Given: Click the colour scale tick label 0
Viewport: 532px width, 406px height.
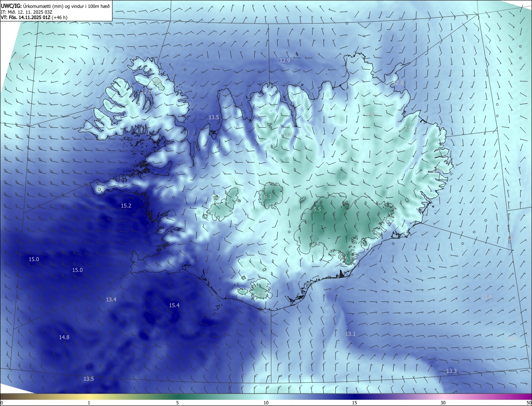Looking at the screenshot, I should coord(2,403).
